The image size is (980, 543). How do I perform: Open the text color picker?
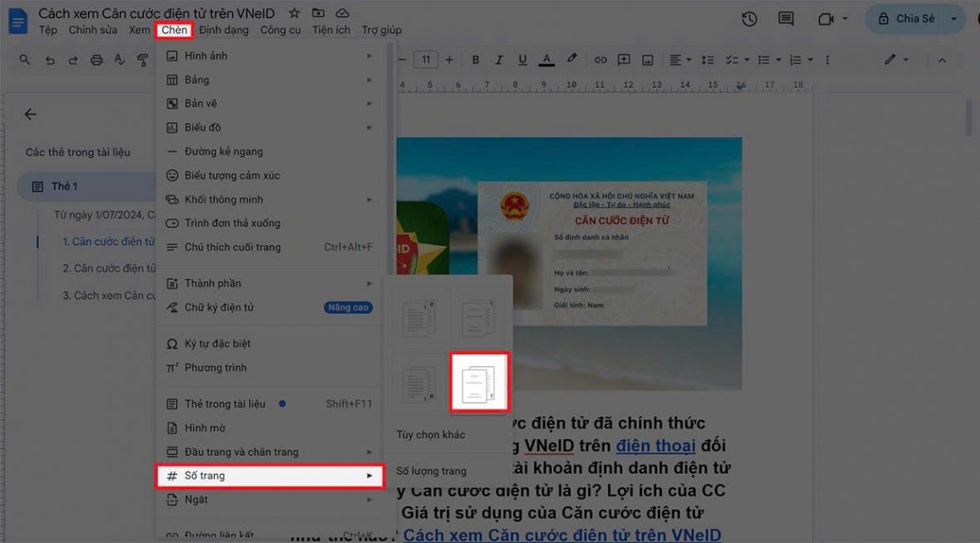(546, 60)
